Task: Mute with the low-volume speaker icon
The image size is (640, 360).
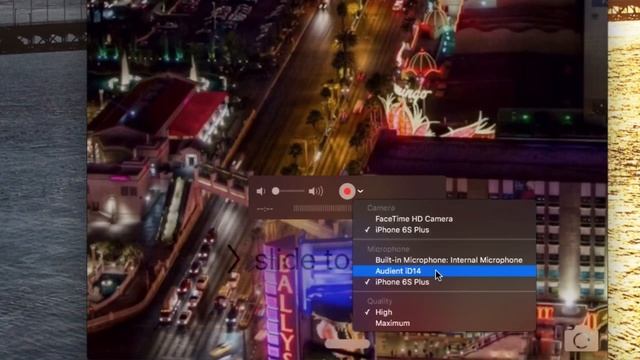Action: (x=261, y=191)
